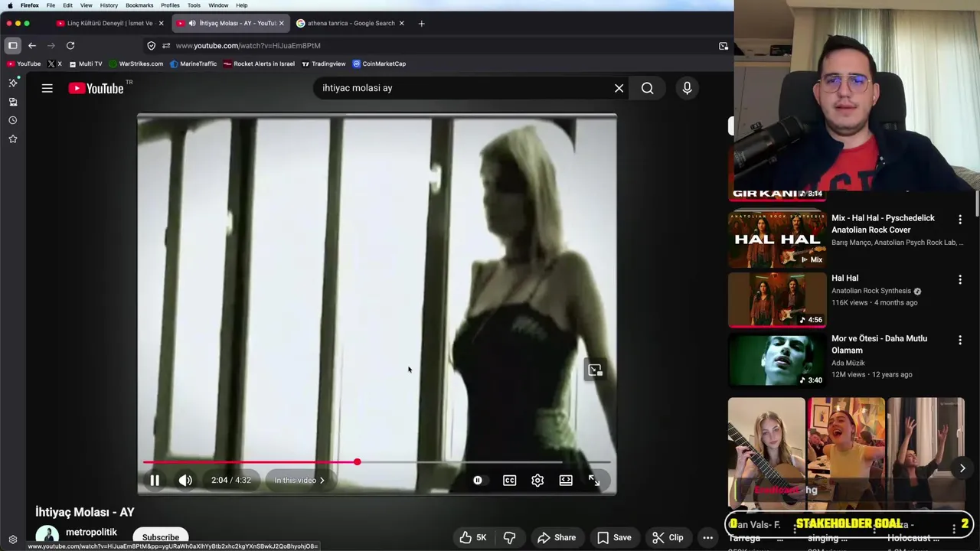This screenshot has width=980, height=551.
Task: Open options for Daha Mutlu Olamam
Action: pos(959,340)
